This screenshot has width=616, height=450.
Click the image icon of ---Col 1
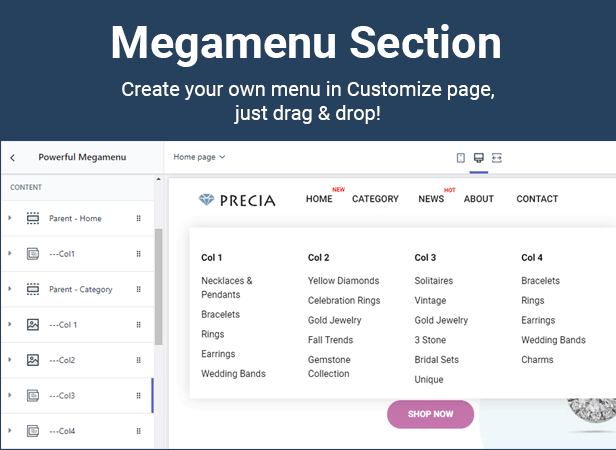(x=33, y=325)
